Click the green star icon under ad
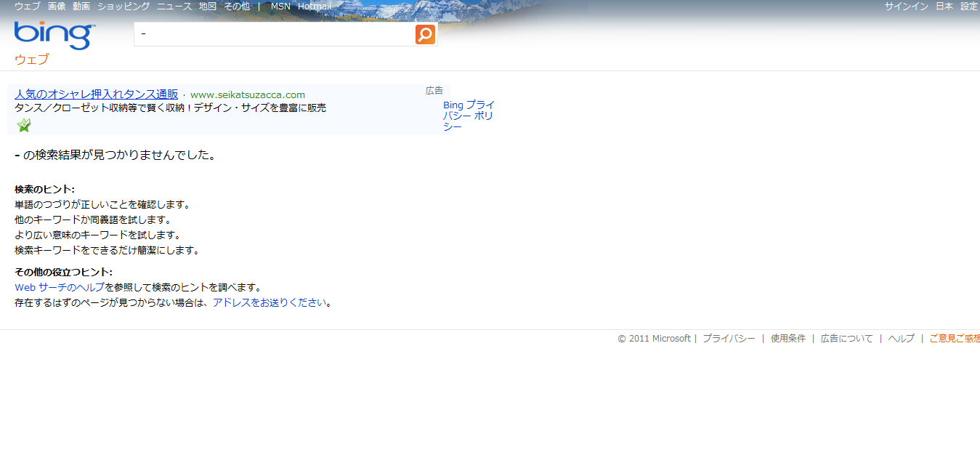 point(24,125)
